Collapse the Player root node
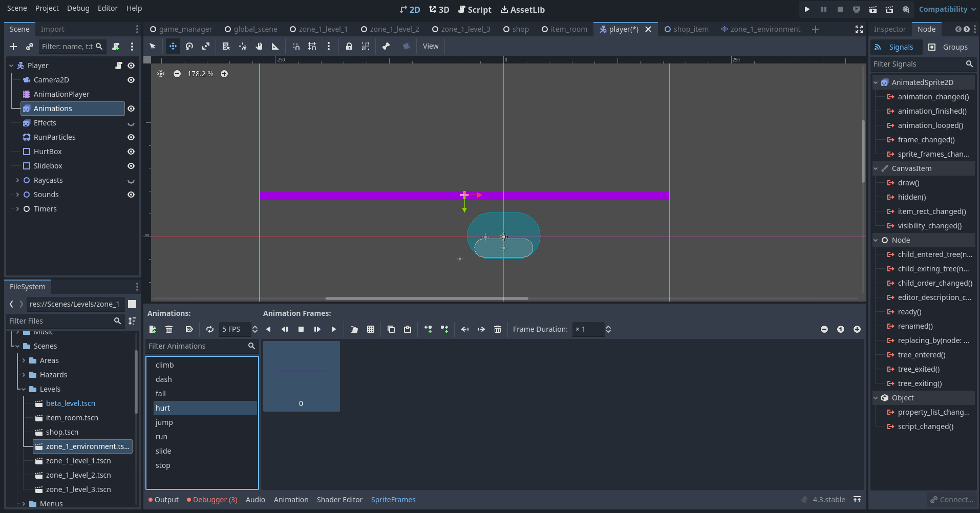 point(11,66)
